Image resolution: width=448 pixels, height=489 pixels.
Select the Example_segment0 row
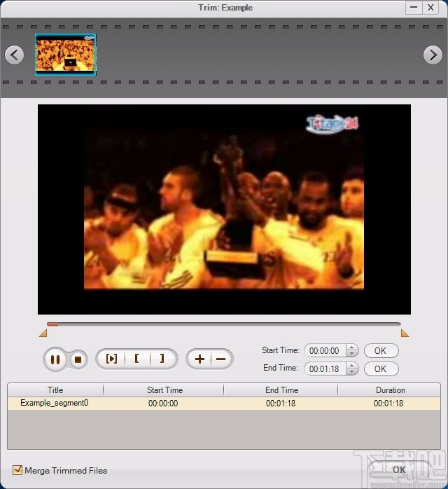(x=224, y=404)
